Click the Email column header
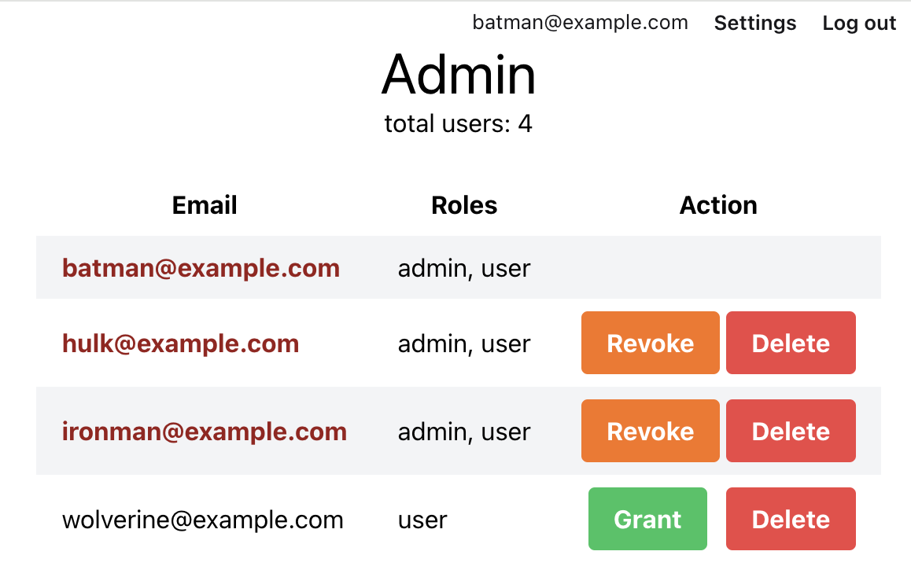 [x=205, y=205]
